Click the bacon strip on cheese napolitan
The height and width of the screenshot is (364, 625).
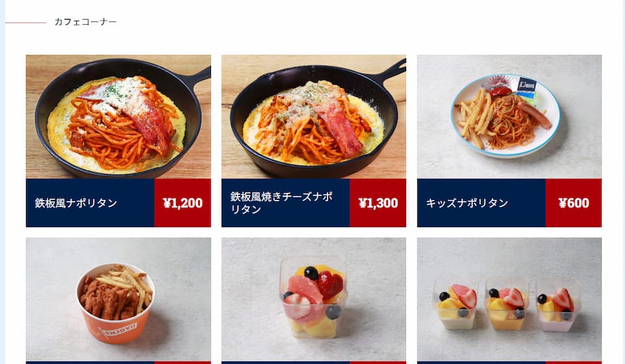(x=338, y=126)
